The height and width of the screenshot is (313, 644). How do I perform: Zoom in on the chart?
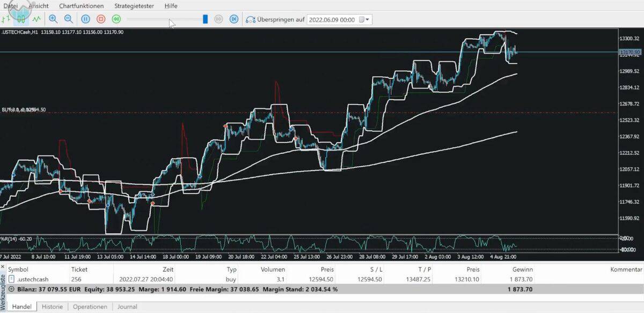(x=53, y=19)
